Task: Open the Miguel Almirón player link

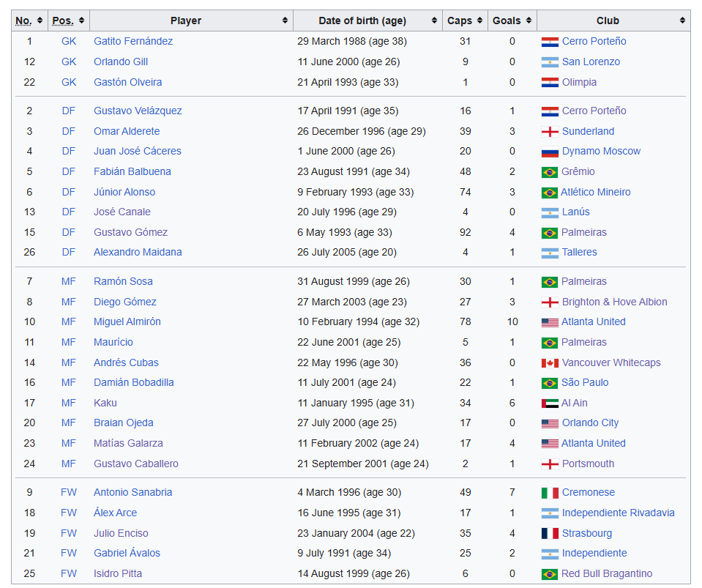Action: 127,322
